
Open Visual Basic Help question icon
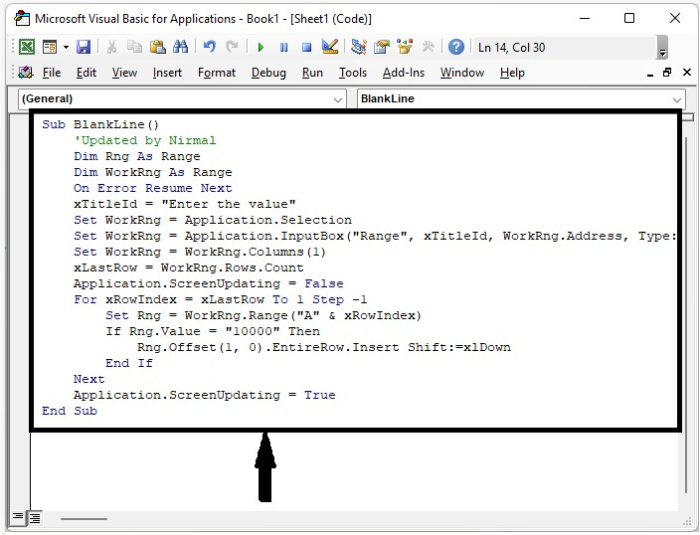tap(456, 47)
